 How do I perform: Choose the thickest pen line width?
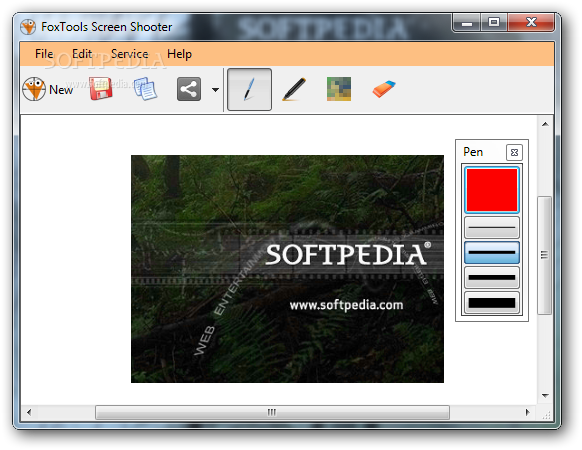492,303
